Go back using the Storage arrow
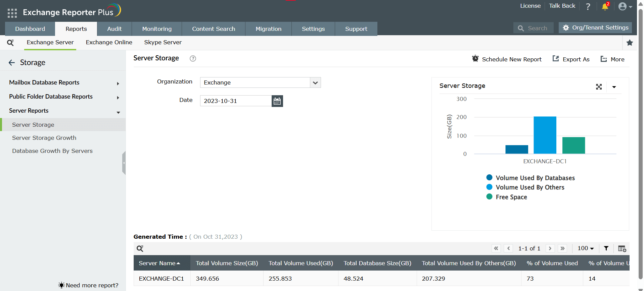 [12, 63]
